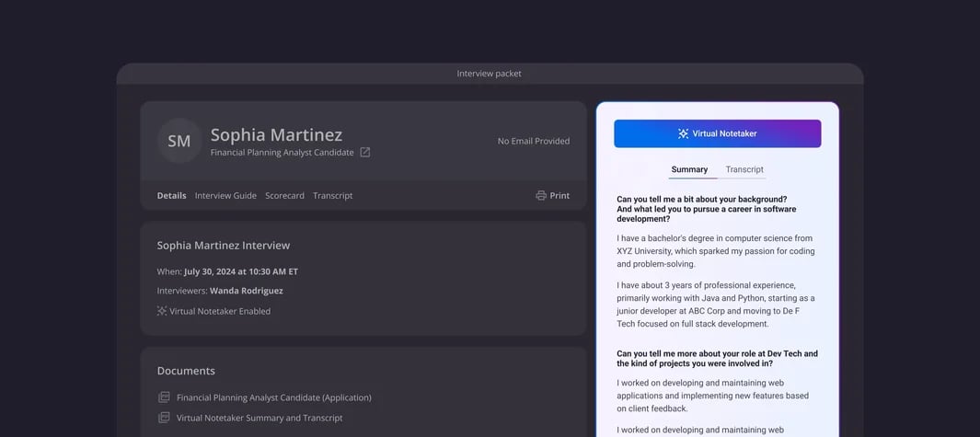Open the Interview Guide tab
The height and width of the screenshot is (437, 980).
(225, 196)
